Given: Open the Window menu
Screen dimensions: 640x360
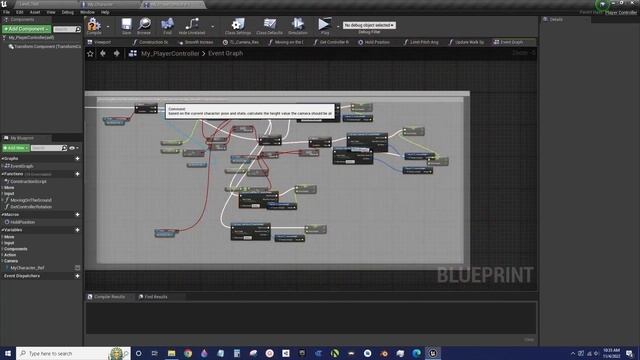Looking at the screenshot, I should click(87, 12).
